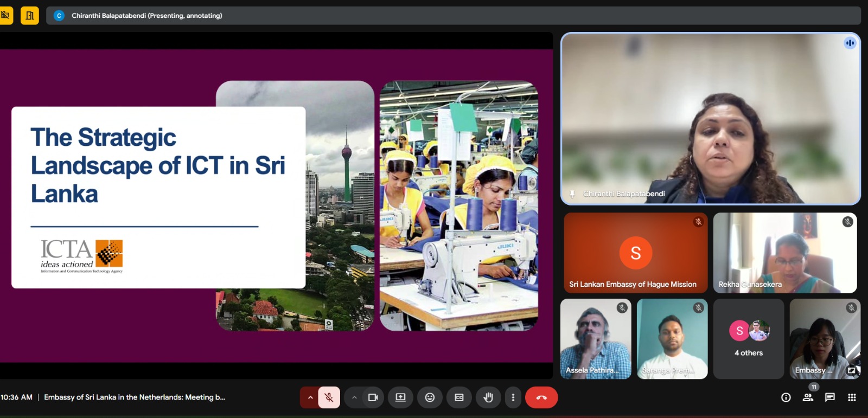Click the blue C presenter avatar
Image resolution: width=868 pixels, height=418 pixels.
coord(59,16)
